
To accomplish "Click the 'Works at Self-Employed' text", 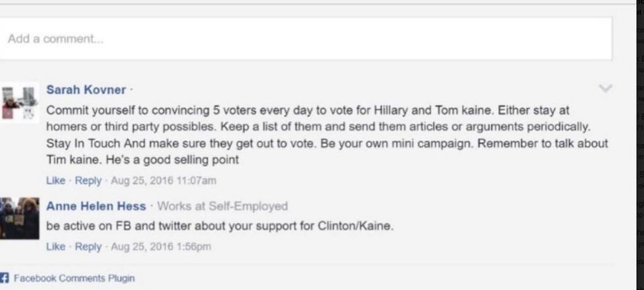I will [222, 206].
